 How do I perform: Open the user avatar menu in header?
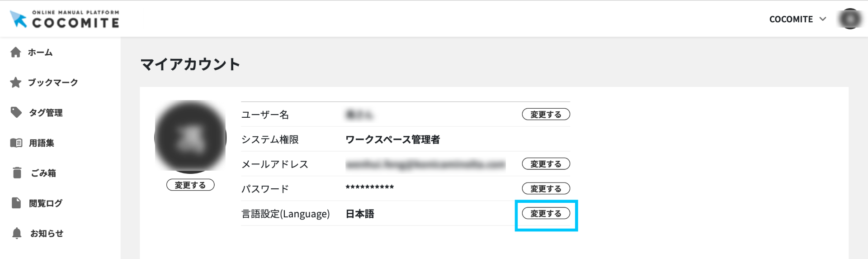[850, 19]
